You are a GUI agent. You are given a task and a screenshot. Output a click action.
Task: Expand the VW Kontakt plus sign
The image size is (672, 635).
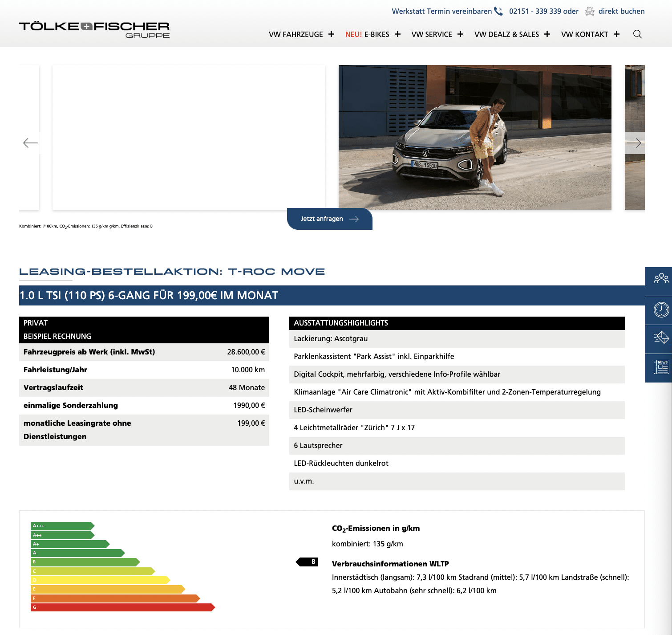tap(616, 34)
